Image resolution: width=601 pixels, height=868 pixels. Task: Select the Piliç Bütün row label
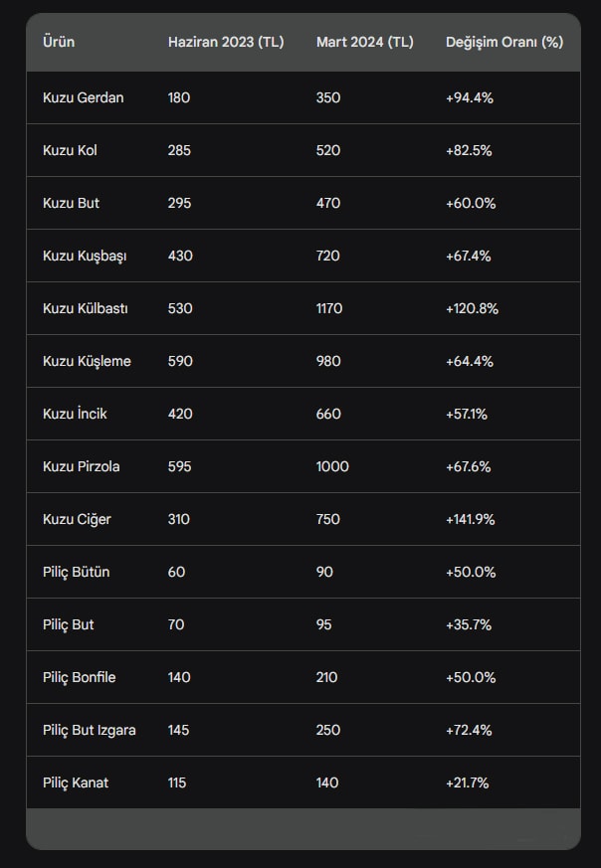(76, 572)
